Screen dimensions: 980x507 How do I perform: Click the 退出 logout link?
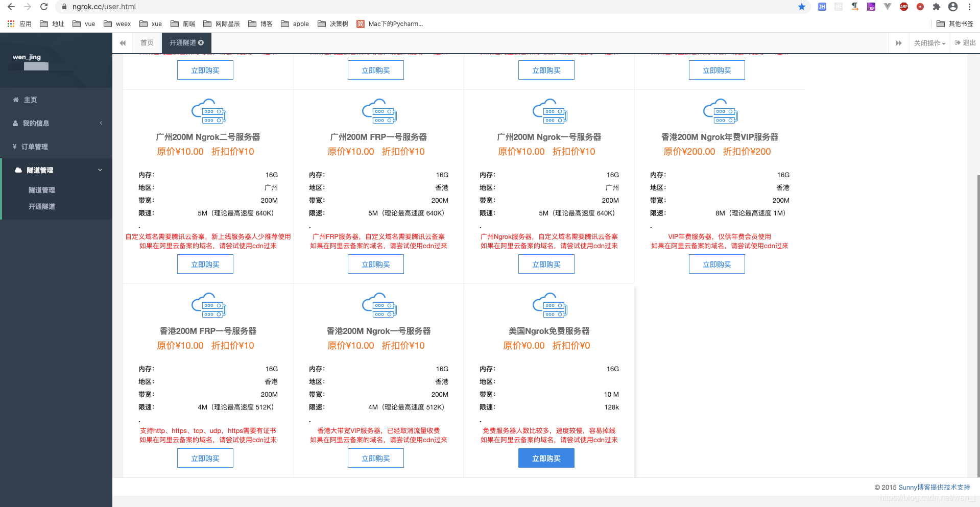point(965,43)
